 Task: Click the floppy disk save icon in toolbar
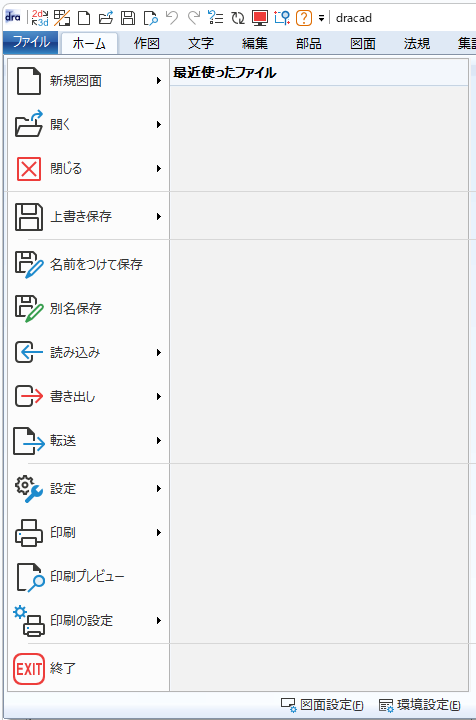[x=128, y=18]
